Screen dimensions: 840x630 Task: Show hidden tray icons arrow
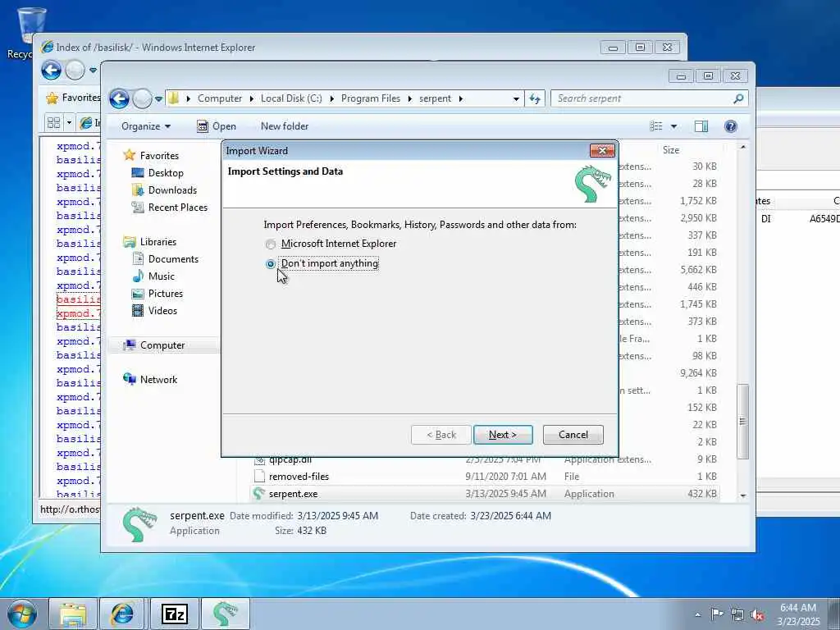pyautogui.click(x=697, y=614)
